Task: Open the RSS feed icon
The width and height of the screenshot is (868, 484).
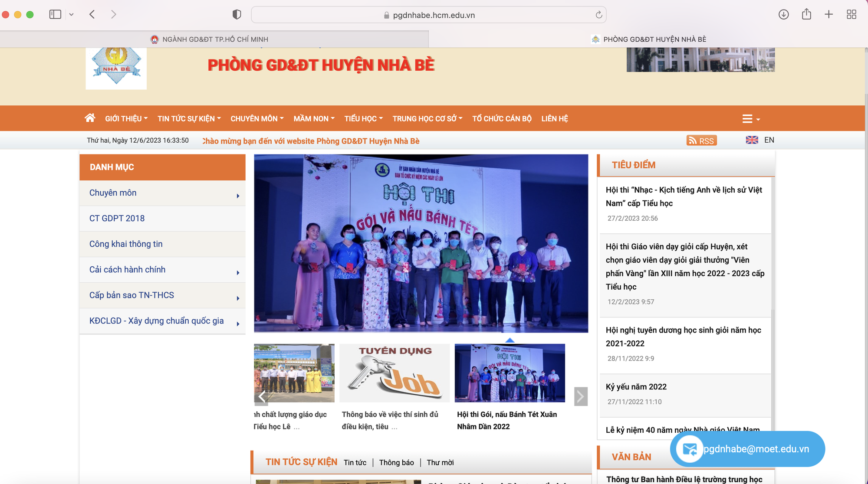Action: [701, 141]
